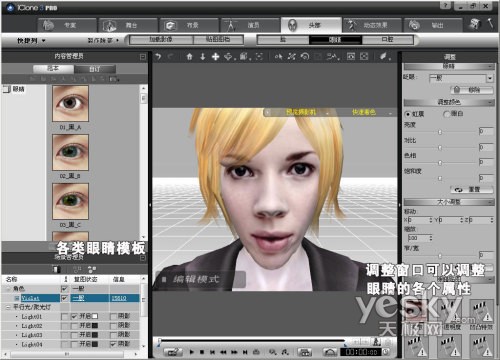Select the 虹膜 iris radio button
500x360 pixels.
(408, 114)
